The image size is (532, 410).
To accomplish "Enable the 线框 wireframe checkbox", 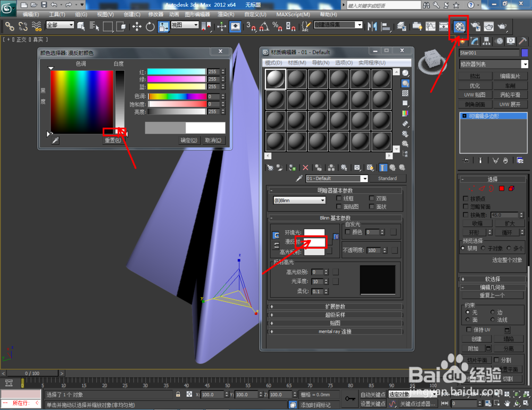I will pyautogui.click(x=338, y=198).
